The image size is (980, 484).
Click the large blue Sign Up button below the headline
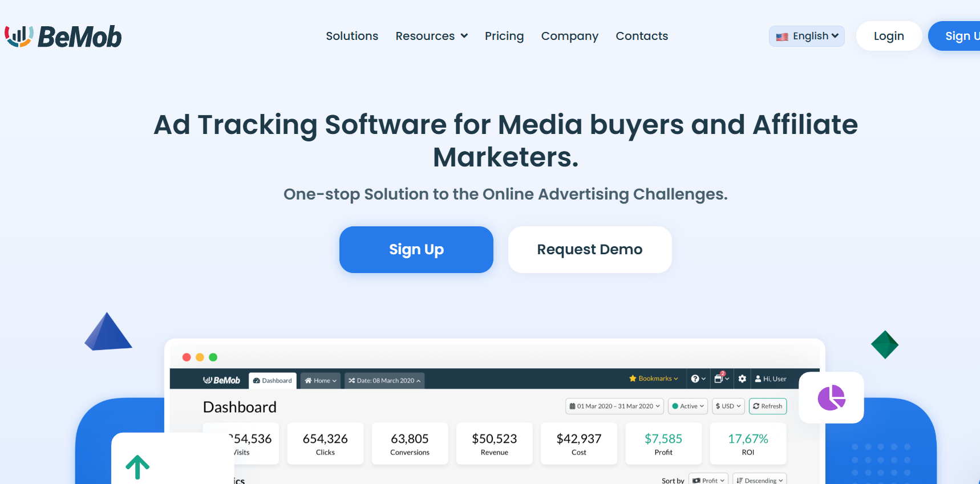pyautogui.click(x=416, y=250)
